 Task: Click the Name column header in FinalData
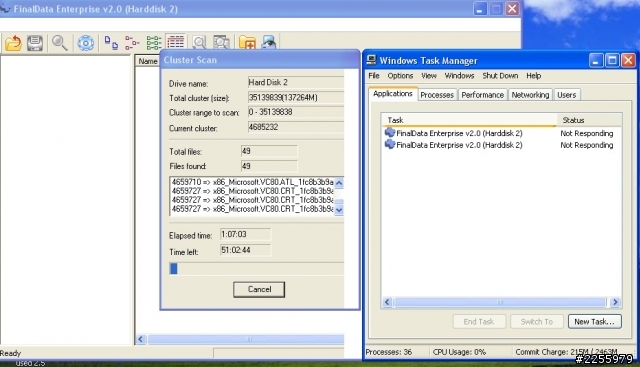[x=147, y=61]
